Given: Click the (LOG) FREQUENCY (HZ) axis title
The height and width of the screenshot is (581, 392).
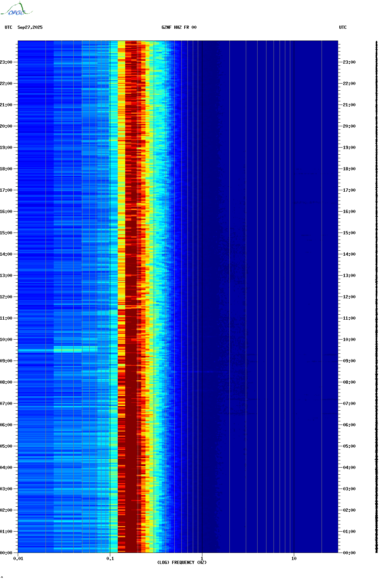Looking at the screenshot, I should [x=182, y=563].
